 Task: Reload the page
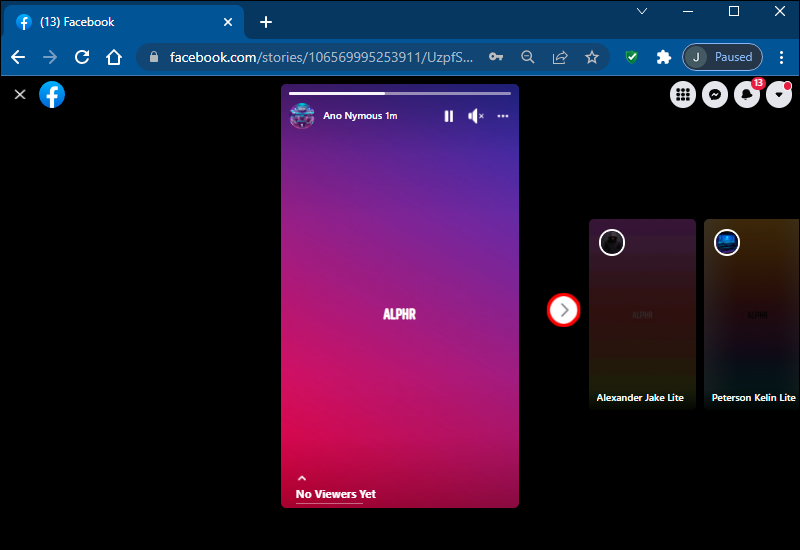[x=82, y=57]
